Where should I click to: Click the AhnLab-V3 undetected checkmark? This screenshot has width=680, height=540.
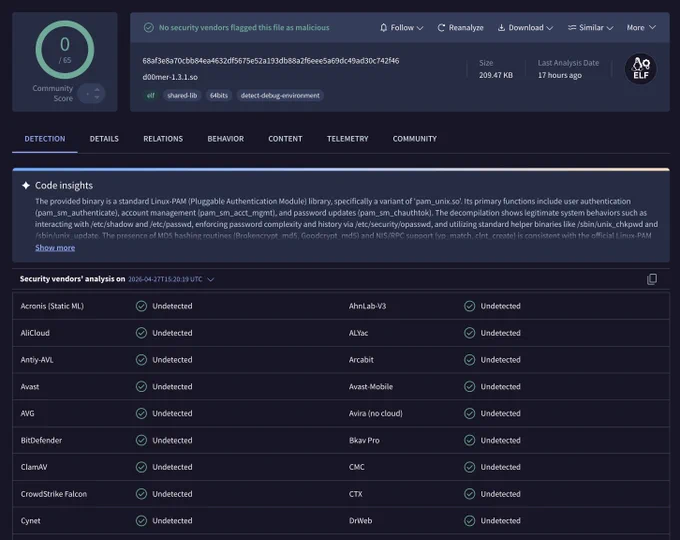[470, 306]
